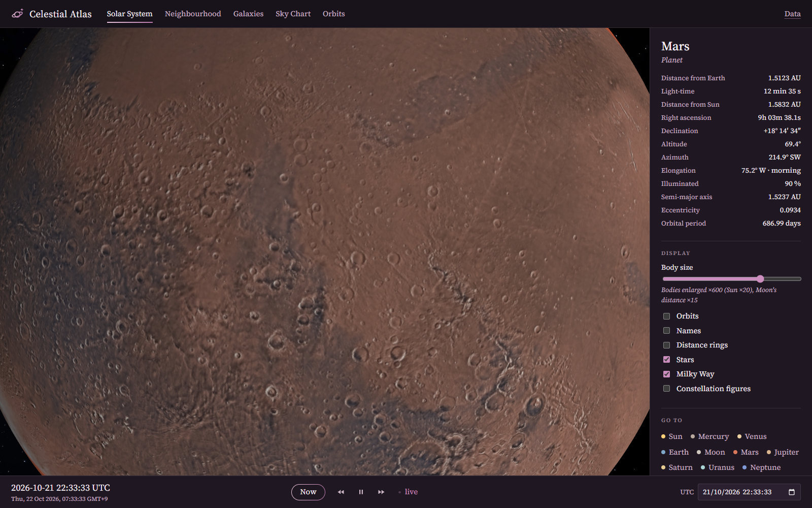
Task: Go to the Sun
Action: point(672,436)
